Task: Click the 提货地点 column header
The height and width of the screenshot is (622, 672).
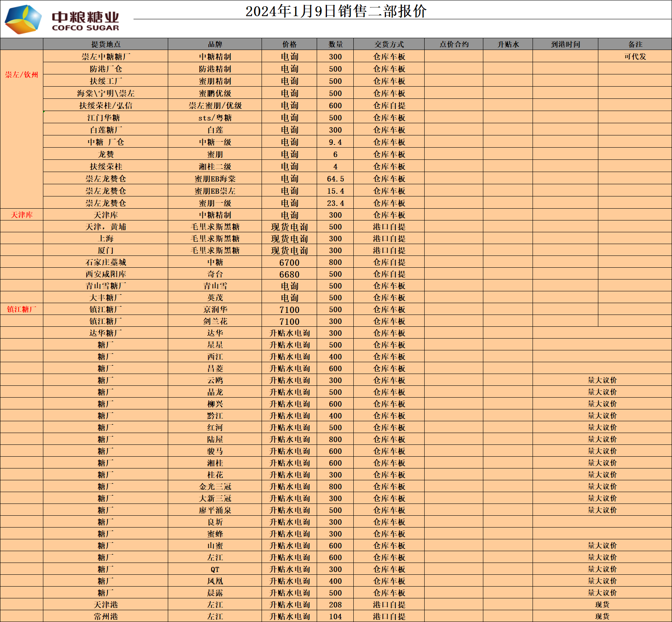Action: tap(106, 44)
